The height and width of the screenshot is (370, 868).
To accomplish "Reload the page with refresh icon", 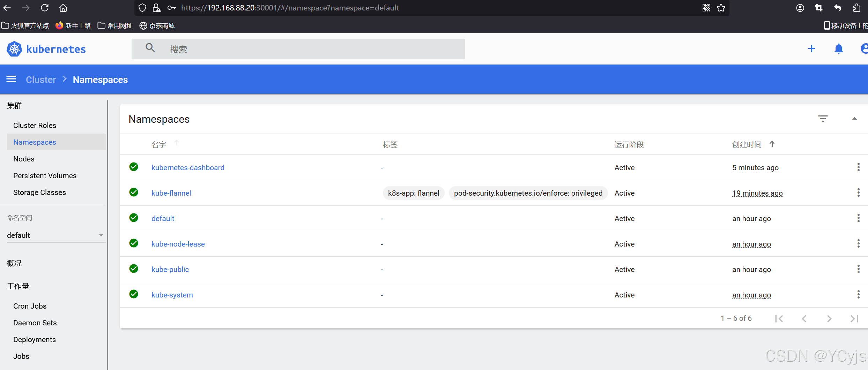I will tap(45, 8).
